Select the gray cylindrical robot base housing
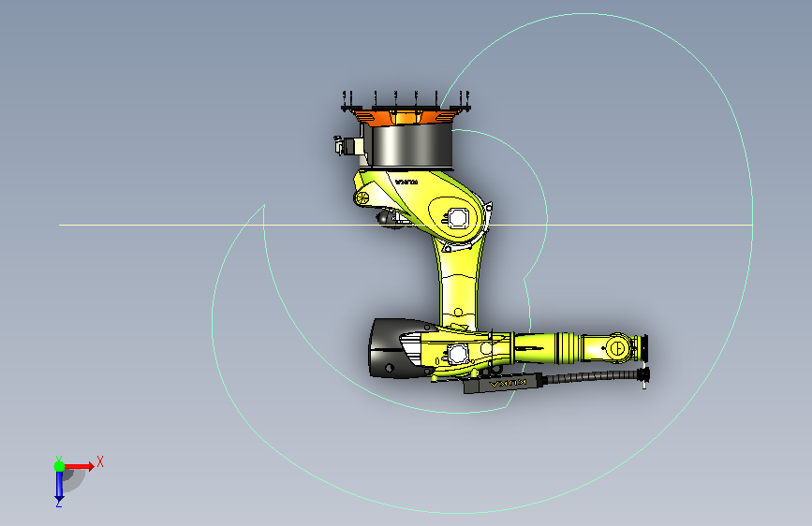The height and width of the screenshot is (526, 812). 412,147
